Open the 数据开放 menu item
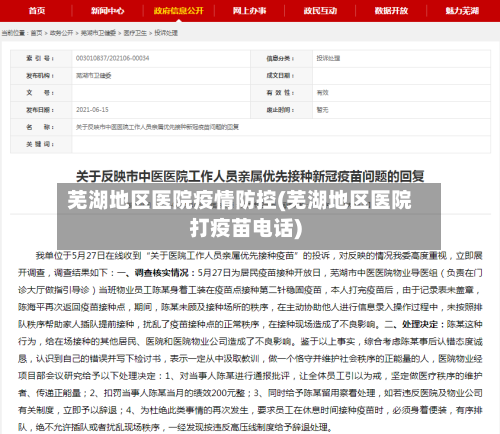This screenshot has width=500, height=434. pyautogui.click(x=391, y=11)
